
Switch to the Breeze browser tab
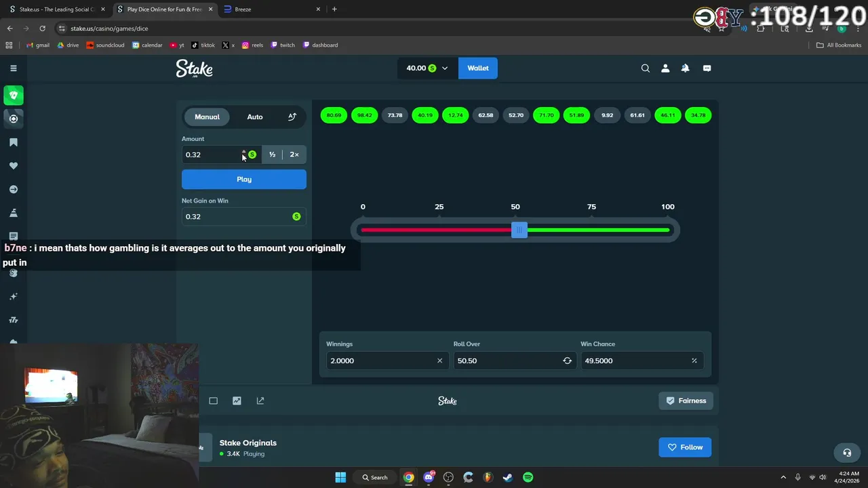tap(271, 9)
